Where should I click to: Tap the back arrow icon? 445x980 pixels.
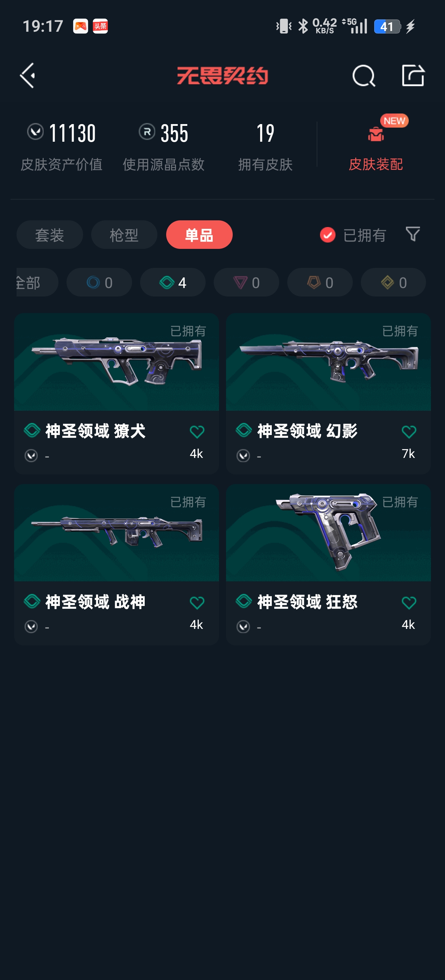click(x=27, y=75)
